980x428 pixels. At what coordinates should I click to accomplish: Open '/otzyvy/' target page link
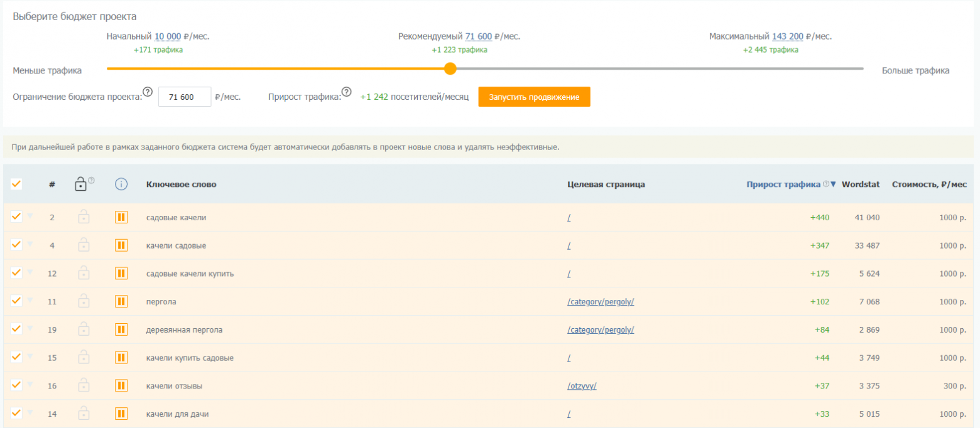coord(582,386)
